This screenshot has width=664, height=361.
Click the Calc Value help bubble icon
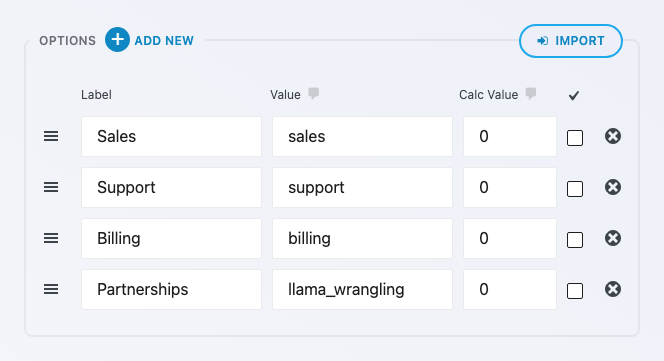coord(531,93)
